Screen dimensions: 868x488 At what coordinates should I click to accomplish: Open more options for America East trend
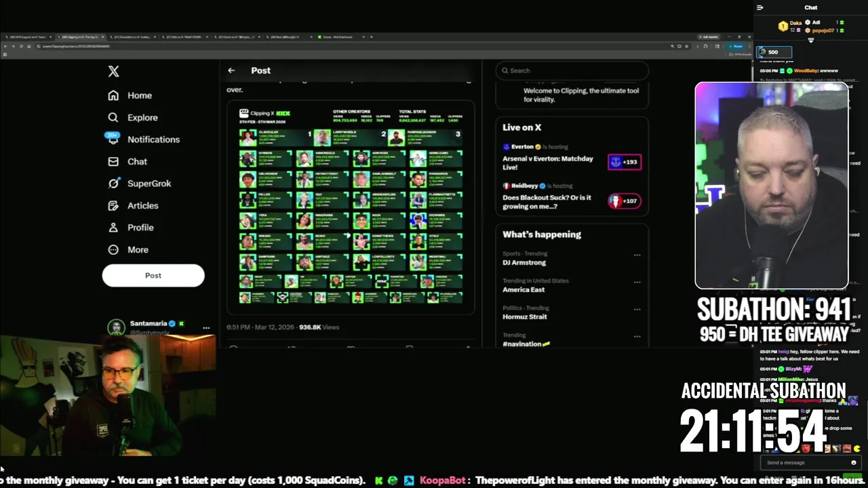[637, 282]
